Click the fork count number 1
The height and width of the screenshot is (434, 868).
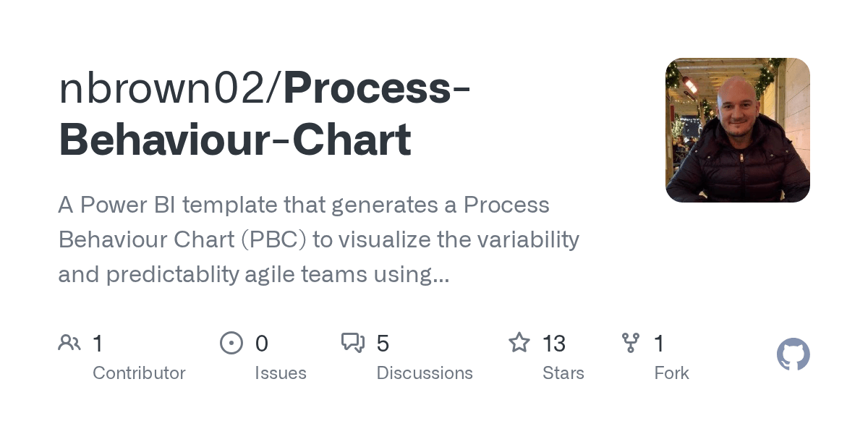[659, 344]
